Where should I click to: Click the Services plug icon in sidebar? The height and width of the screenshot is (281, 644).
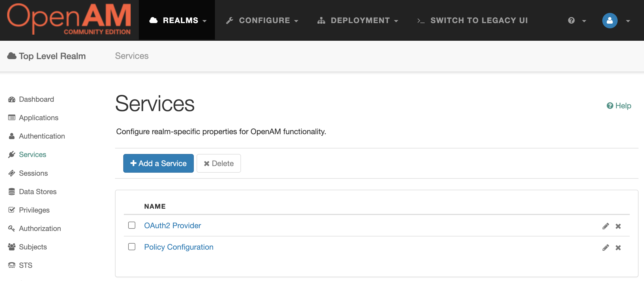pyautogui.click(x=12, y=155)
